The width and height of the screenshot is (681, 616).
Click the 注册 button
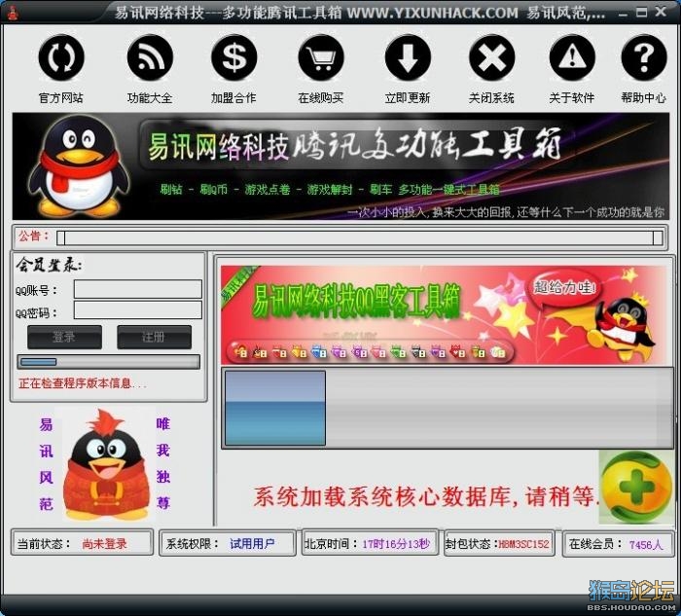click(154, 337)
